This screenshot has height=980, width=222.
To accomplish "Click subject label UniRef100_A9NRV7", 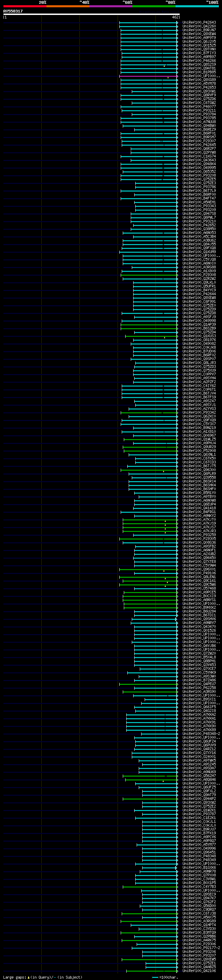I will (199, 623).
